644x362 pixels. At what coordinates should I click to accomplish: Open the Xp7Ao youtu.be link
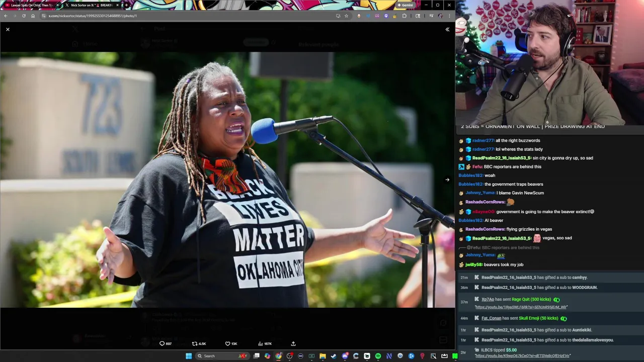pos(521,307)
